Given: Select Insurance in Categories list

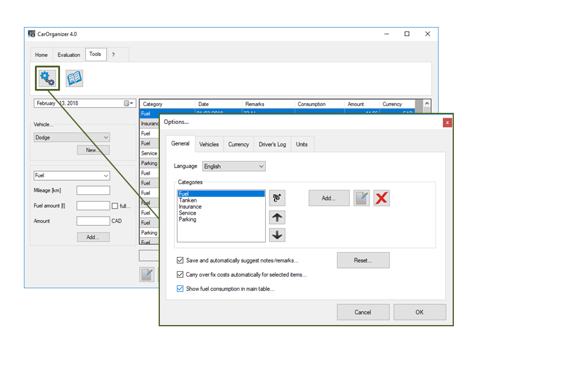Looking at the screenshot, I should [190, 207].
